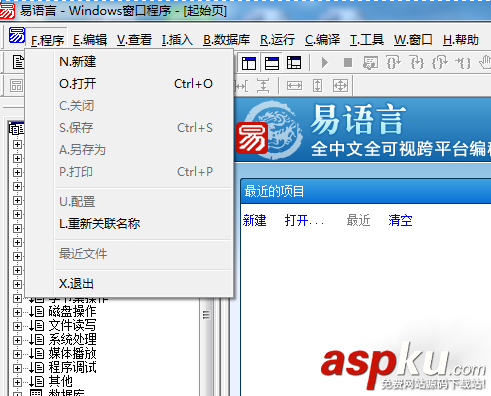The height and width of the screenshot is (396, 491).
Task: Click the step over braces icon
Action: [394, 62]
